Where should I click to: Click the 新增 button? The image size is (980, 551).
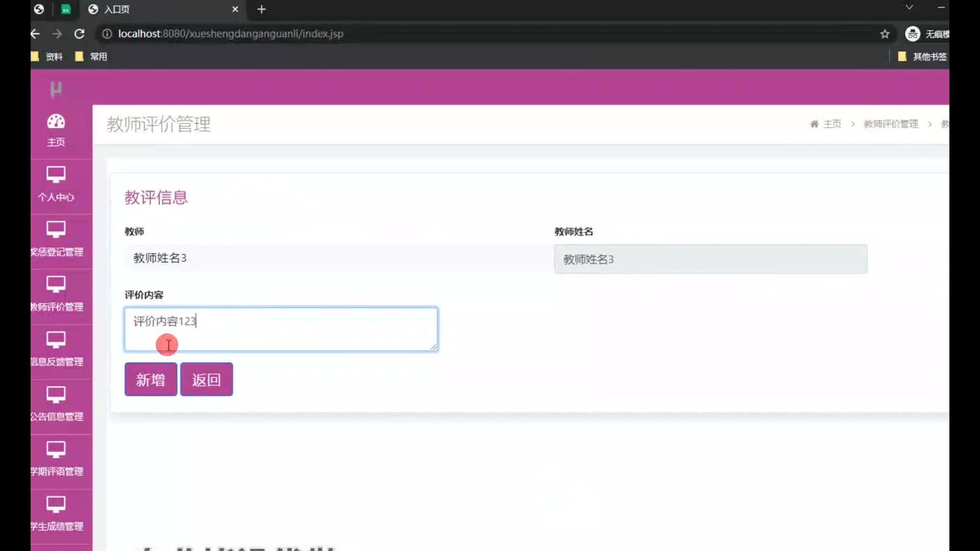(151, 380)
